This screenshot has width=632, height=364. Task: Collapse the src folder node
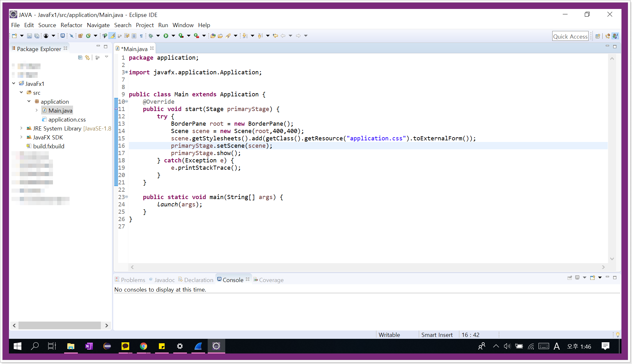21,92
